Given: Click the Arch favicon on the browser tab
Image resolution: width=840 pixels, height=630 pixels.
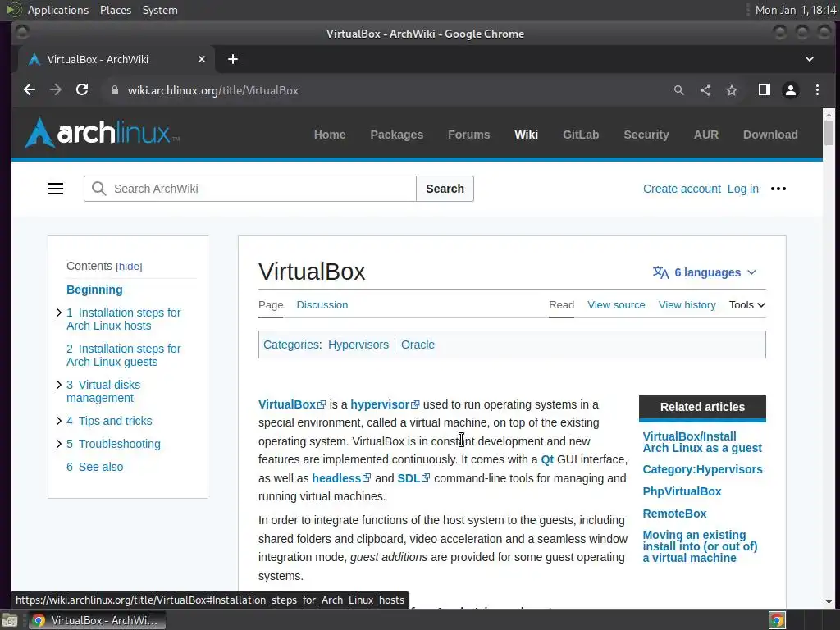Looking at the screenshot, I should pyautogui.click(x=34, y=59).
